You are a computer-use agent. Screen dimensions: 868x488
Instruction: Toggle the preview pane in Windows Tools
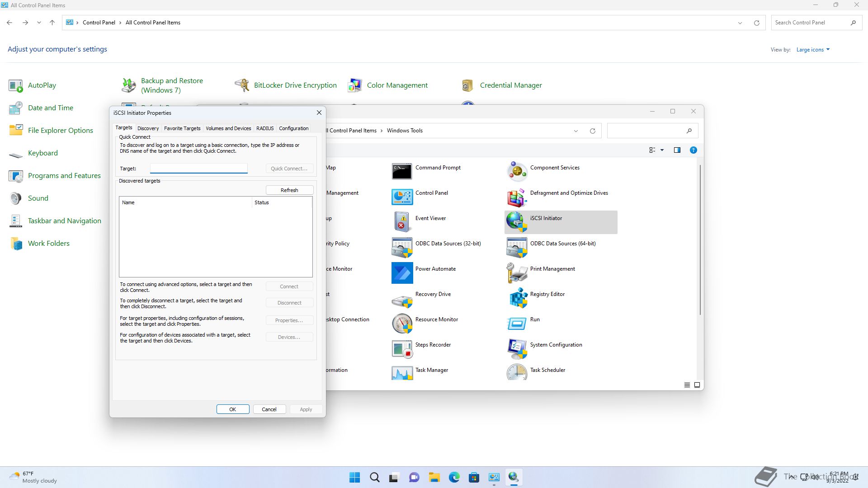tap(677, 150)
